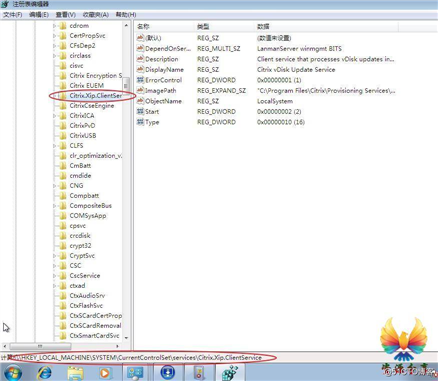Open the 帮助(H) menu
This screenshot has height=381, width=438.
pos(126,15)
